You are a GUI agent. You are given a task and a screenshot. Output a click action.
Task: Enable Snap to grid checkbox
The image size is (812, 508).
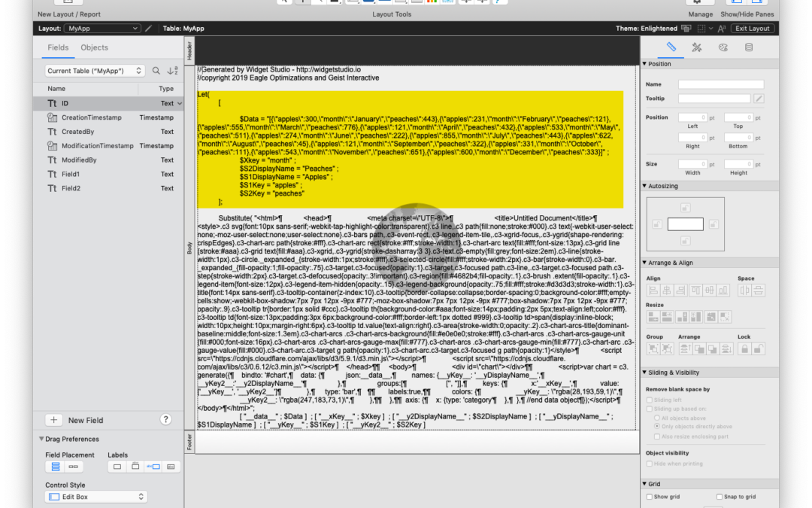pyautogui.click(x=720, y=497)
